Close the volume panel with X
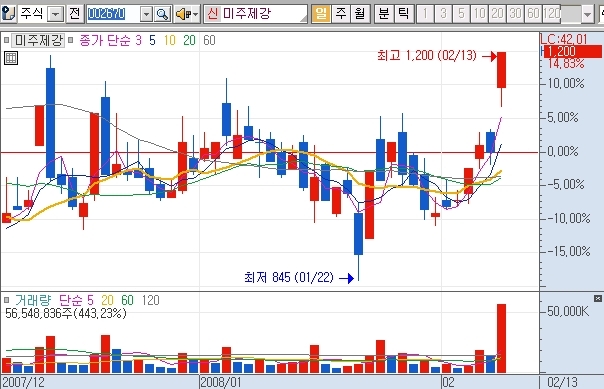 coord(598,298)
